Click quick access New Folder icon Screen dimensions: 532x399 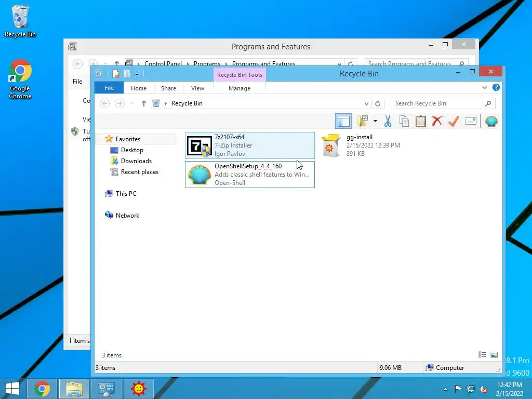point(127,74)
